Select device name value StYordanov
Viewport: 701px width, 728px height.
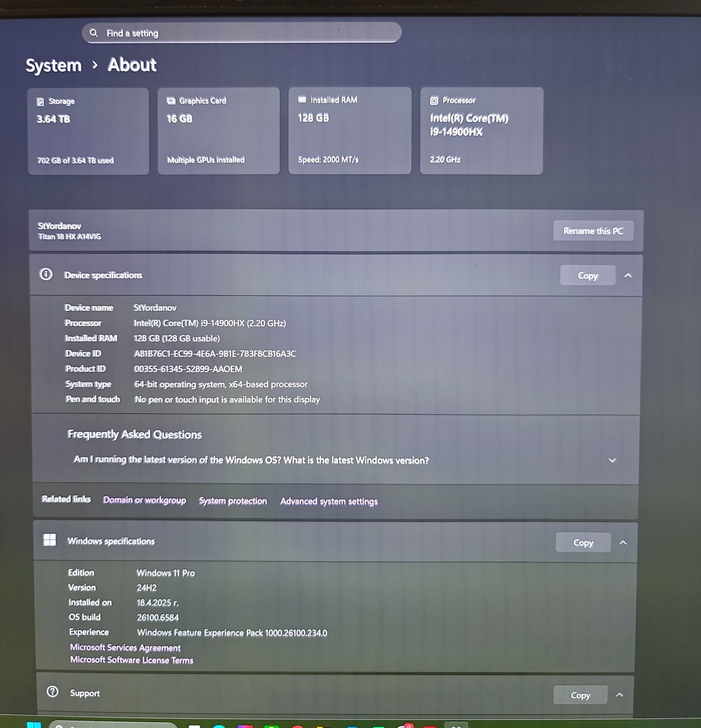click(x=155, y=308)
